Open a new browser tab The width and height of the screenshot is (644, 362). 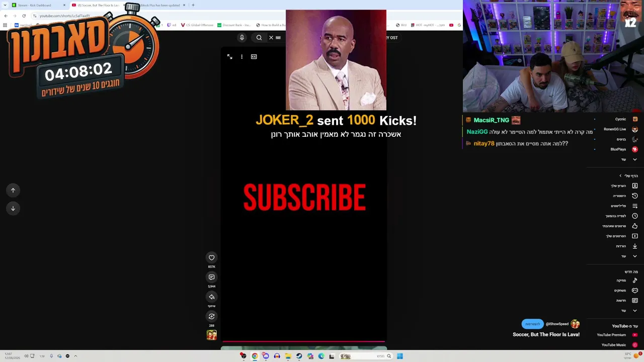(193, 5)
